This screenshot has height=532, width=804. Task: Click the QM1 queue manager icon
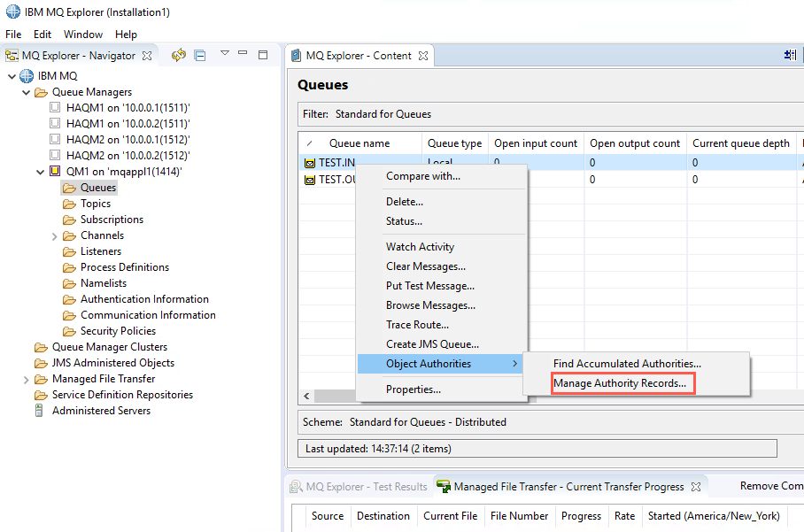tap(54, 171)
